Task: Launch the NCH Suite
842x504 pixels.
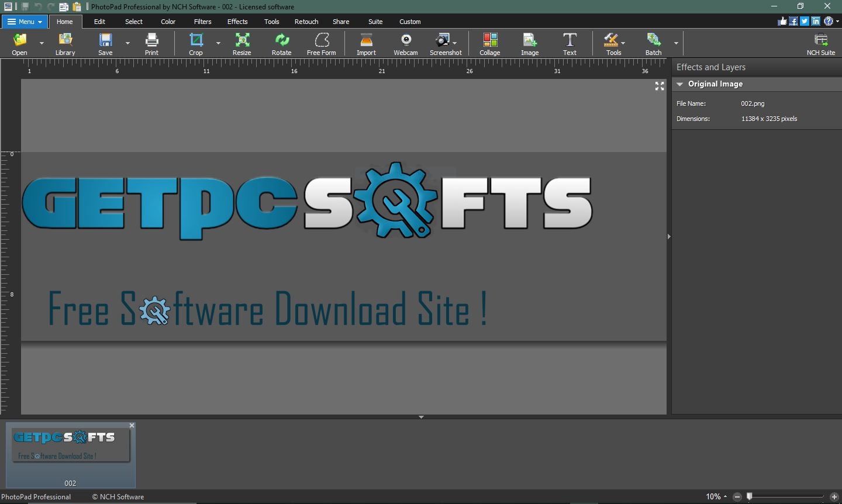Action: point(821,44)
